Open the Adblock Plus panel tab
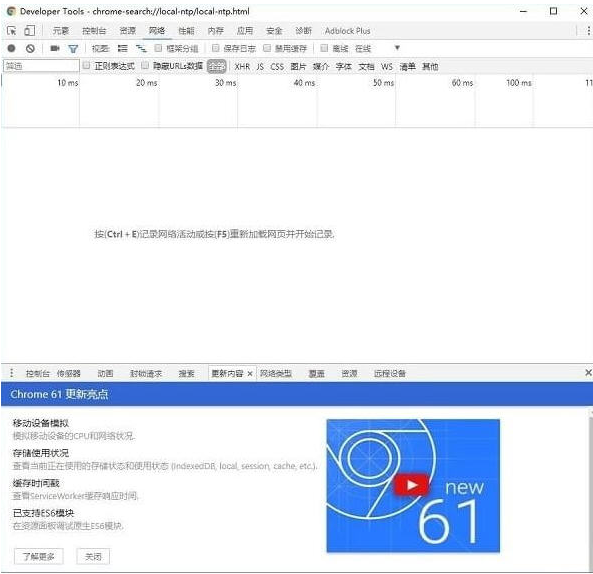 pos(348,31)
